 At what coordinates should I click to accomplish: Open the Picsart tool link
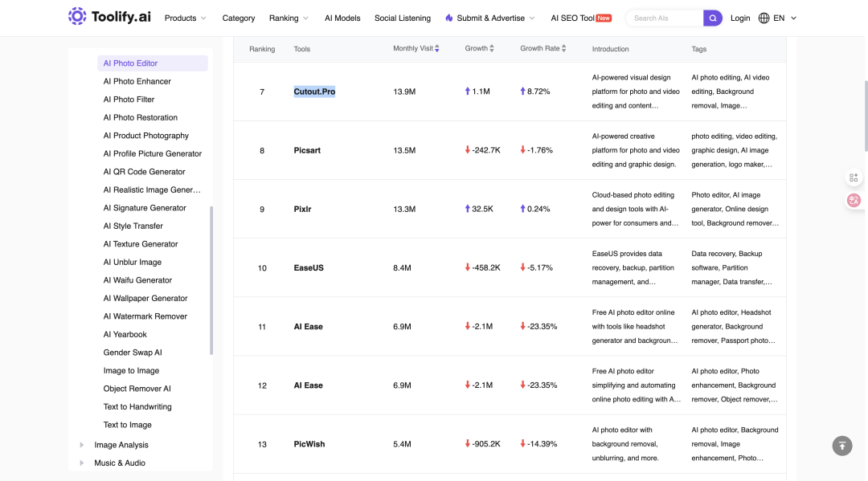point(307,150)
